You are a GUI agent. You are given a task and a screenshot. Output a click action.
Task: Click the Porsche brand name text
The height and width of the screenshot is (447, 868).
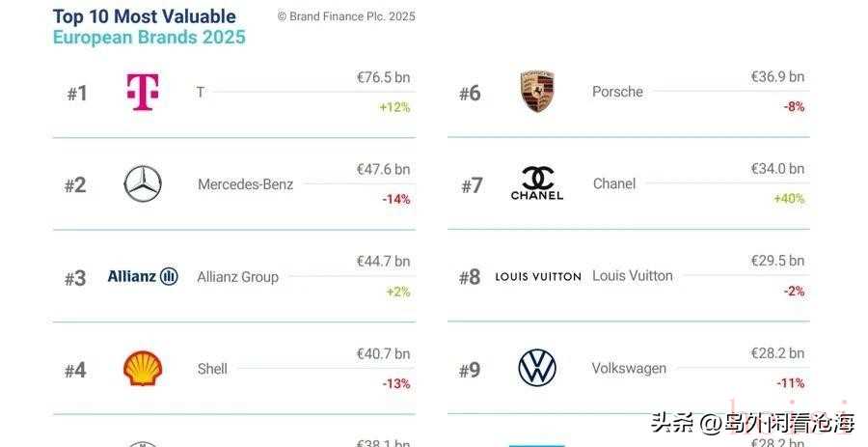click(617, 92)
